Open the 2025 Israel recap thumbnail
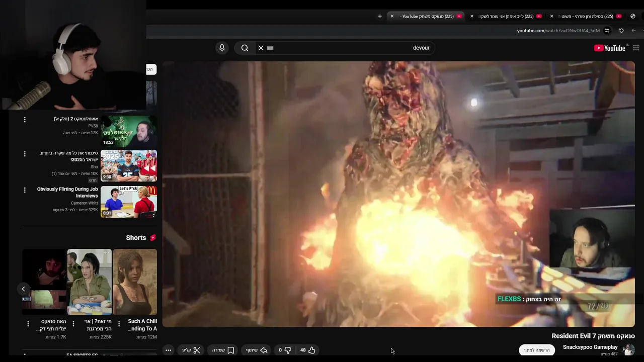Viewport: 644px width, 362px height. (129, 165)
